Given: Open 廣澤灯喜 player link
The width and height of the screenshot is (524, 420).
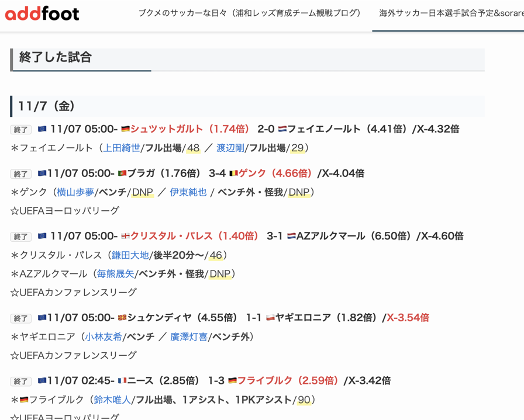Looking at the screenshot, I should [188, 337].
